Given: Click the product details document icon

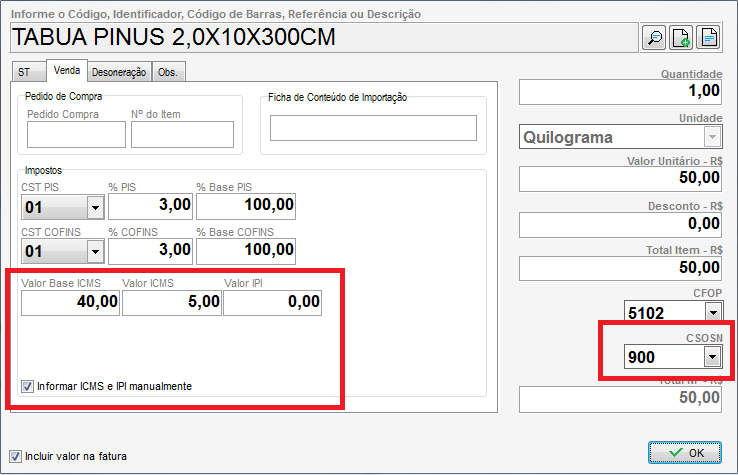Looking at the screenshot, I should coord(708,38).
